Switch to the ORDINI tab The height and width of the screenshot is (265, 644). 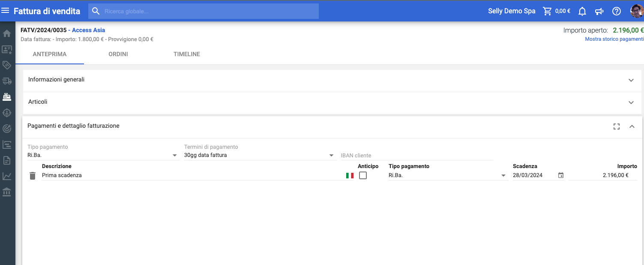click(x=118, y=54)
